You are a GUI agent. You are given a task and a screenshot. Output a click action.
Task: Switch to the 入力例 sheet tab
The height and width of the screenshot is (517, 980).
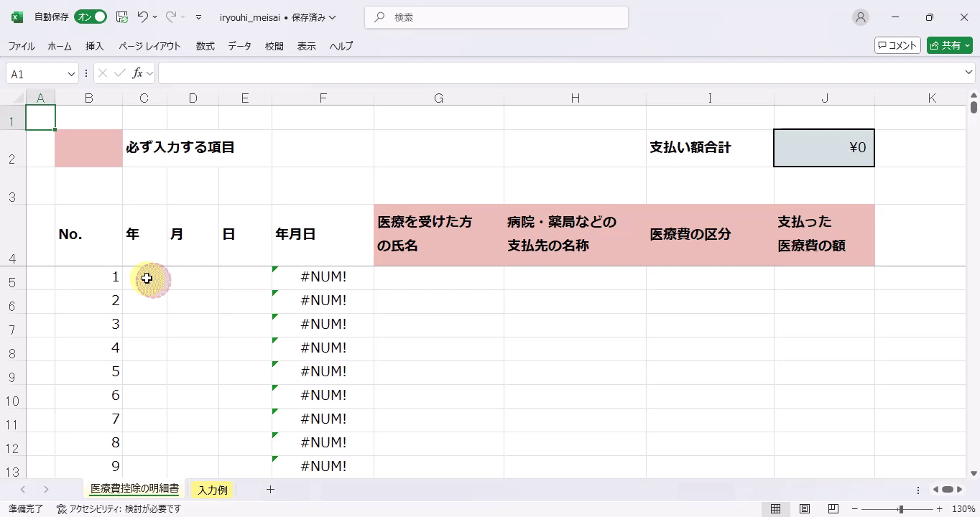click(x=213, y=490)
